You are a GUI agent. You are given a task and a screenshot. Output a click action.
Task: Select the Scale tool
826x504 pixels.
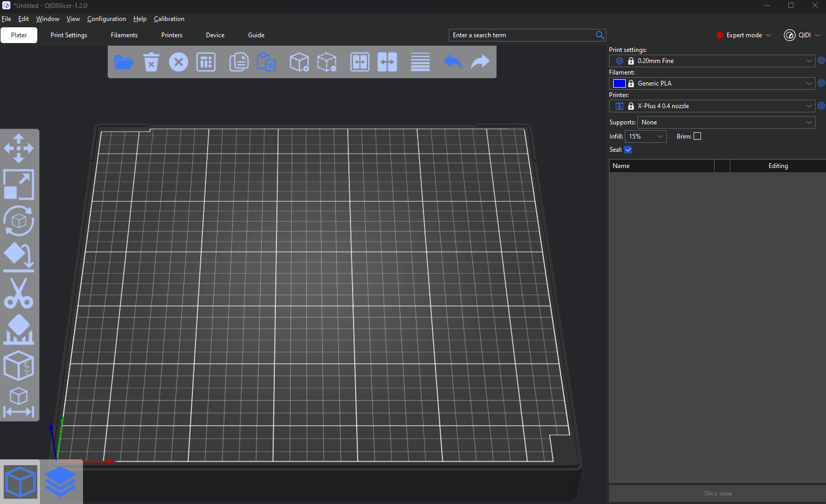[19, 184]
